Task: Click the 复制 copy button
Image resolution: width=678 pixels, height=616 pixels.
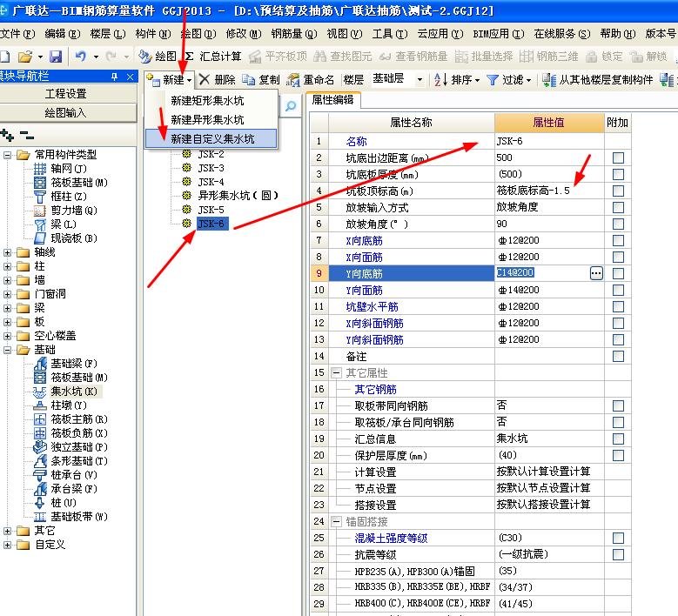Action: click(x=261, y=79)
